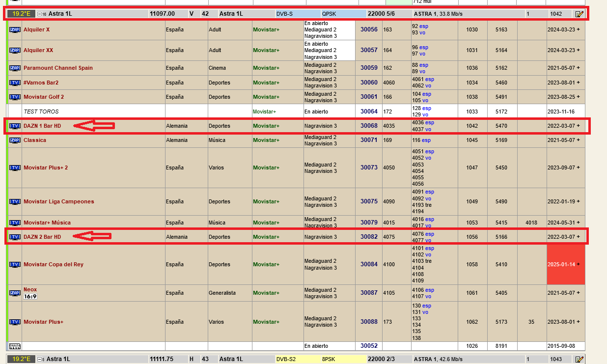
Task: Click the ASTRA 1 beam link at 33.8 Mb/s
Action: [426, 14]
